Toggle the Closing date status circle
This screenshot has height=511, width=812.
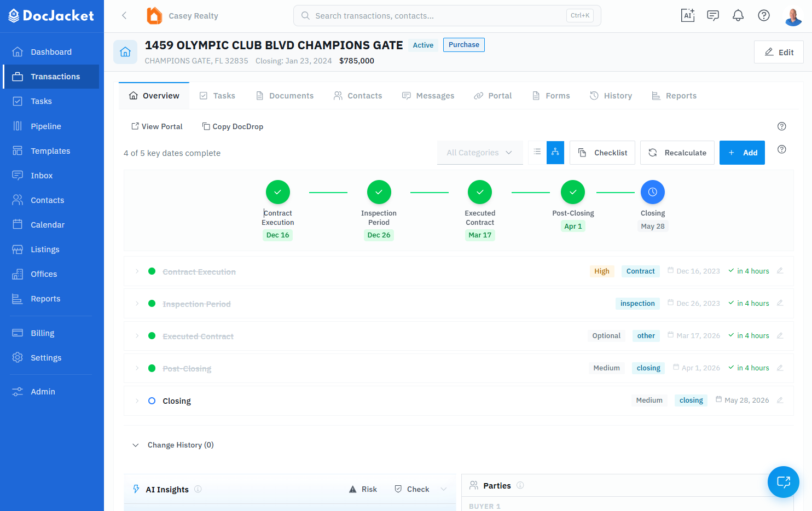point(152,401)
